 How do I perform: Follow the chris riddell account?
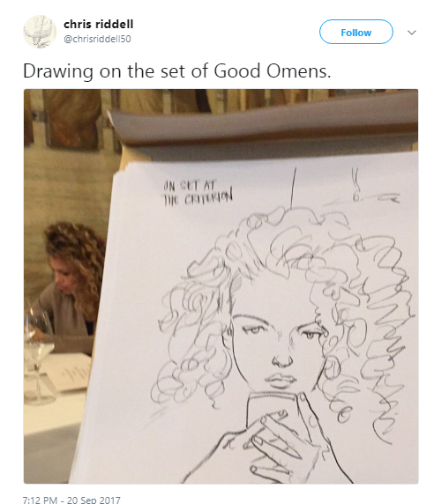coord(355,32)
